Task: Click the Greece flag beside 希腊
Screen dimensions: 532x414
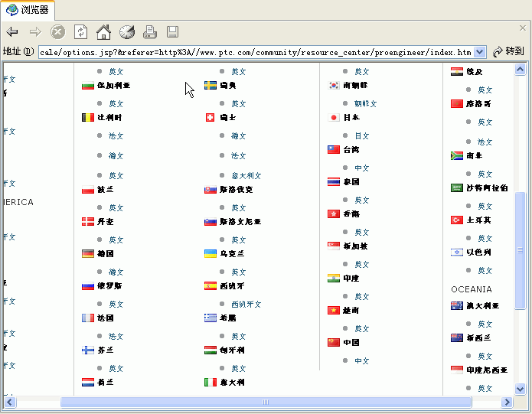Action: [211, 318]
